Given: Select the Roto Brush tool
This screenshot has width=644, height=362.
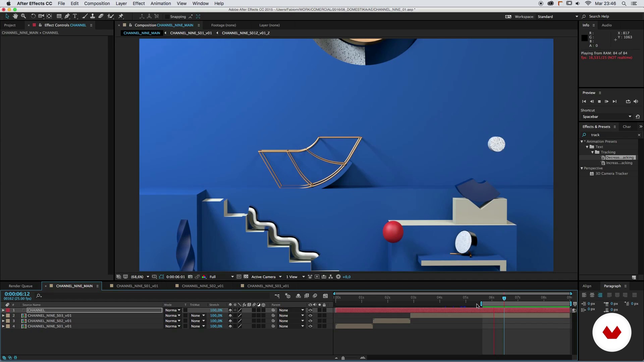Looking at the screenshot, I should point(110,16).
